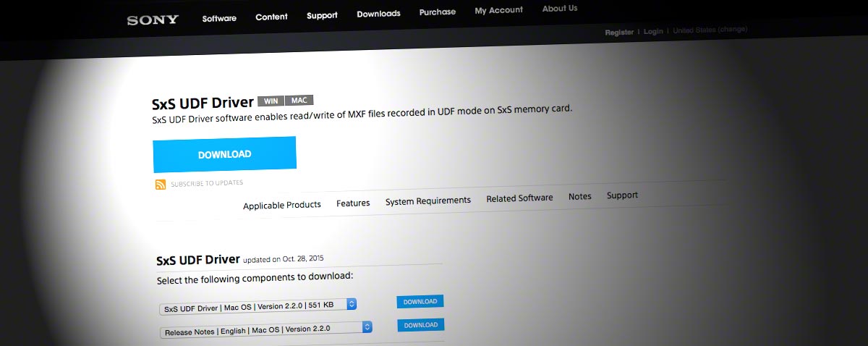Download the SxS UDF Driver 551 KB file
868x346 pixels.
(x=420, y=301)
